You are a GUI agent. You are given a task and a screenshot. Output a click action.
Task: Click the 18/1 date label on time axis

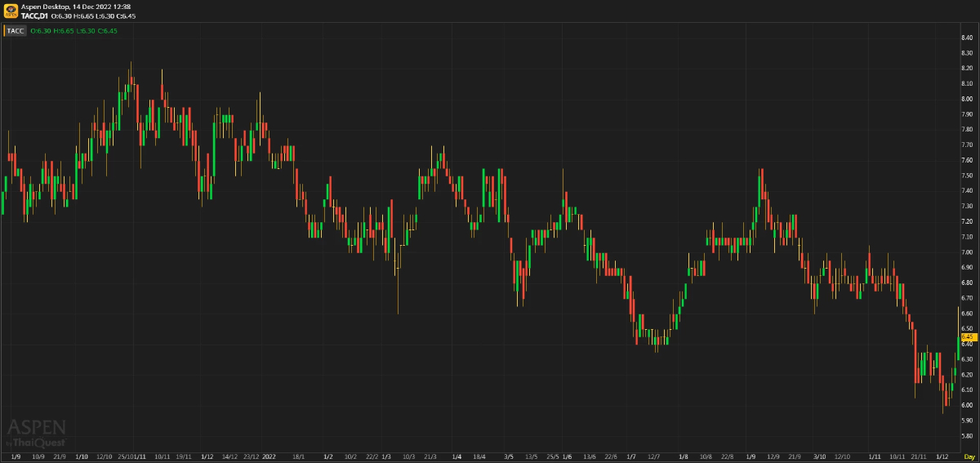(299, 456)
